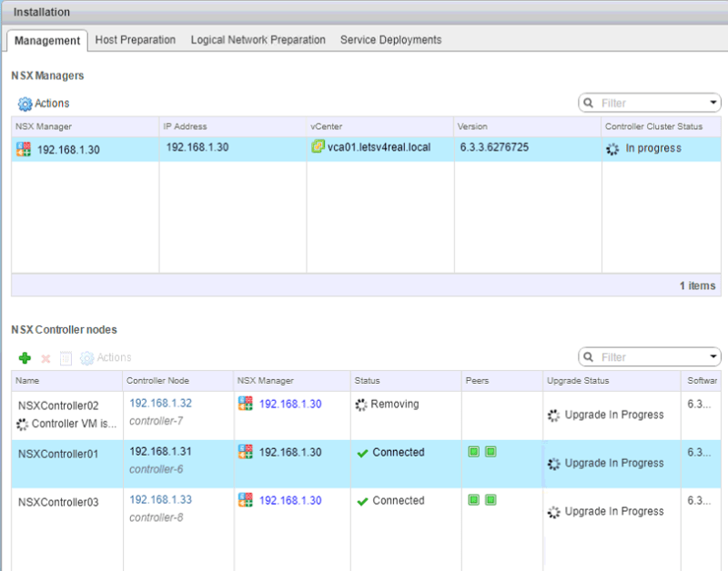Open the NSX Managers filter dropdown arrow
The width and height of the screenshot is (728, 571).
point(713,103)
